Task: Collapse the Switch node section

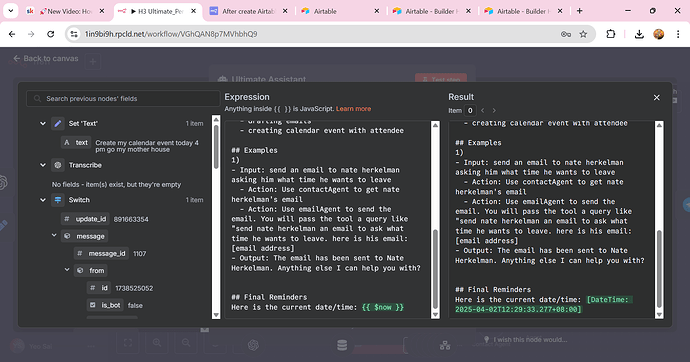Action: (43, 200)
